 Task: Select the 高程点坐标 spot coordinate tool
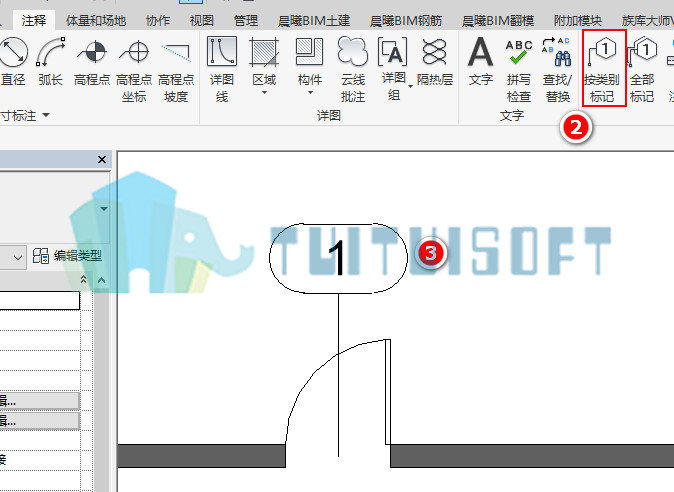[134, 71]
